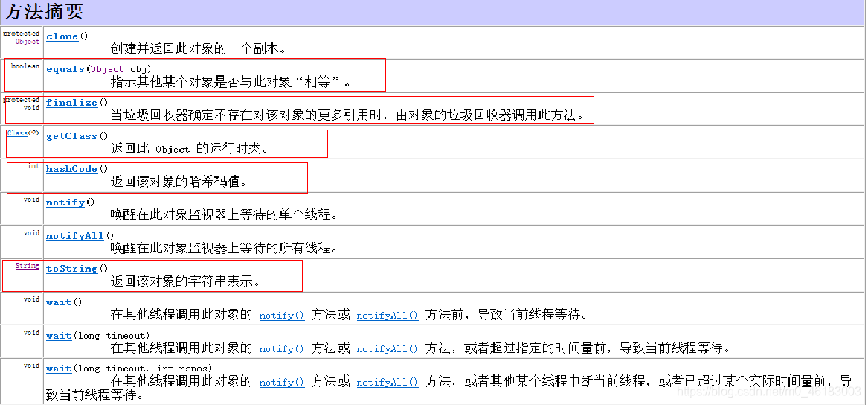Click the void return type of notify

point(31,200)
